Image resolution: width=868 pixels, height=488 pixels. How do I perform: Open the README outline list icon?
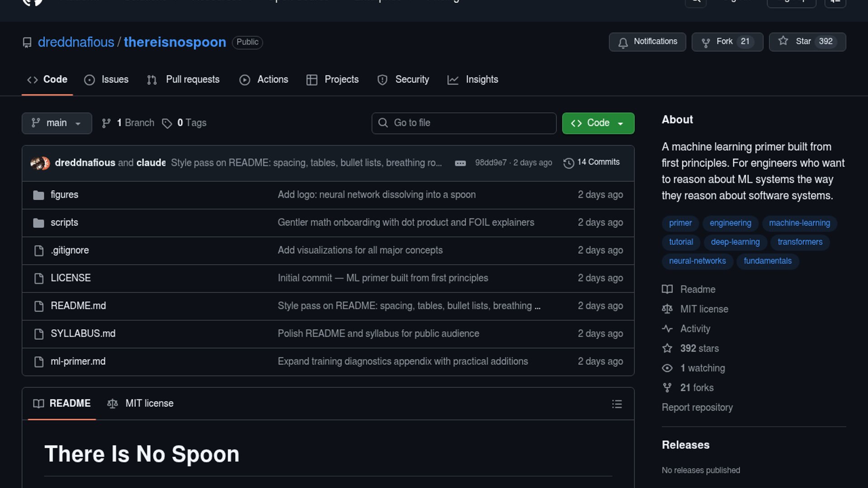pos(617,404)
